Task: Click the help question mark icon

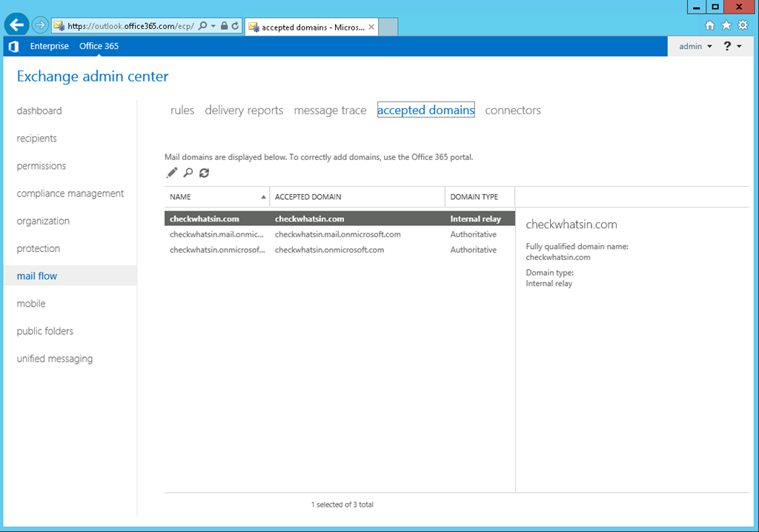Action: pos(727,46)
